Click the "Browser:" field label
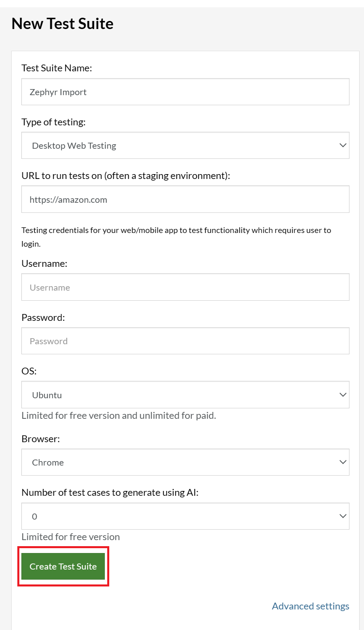This screenshot has height=630, width=364. [41, 439]
